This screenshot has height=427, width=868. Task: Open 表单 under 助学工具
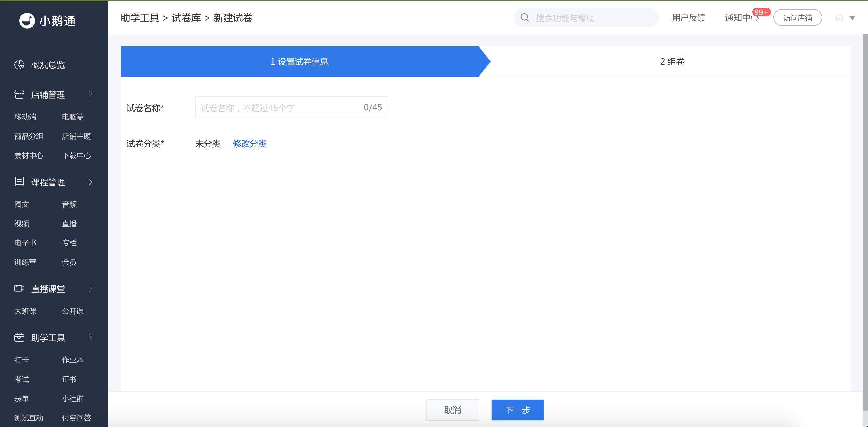click(22, 398)
